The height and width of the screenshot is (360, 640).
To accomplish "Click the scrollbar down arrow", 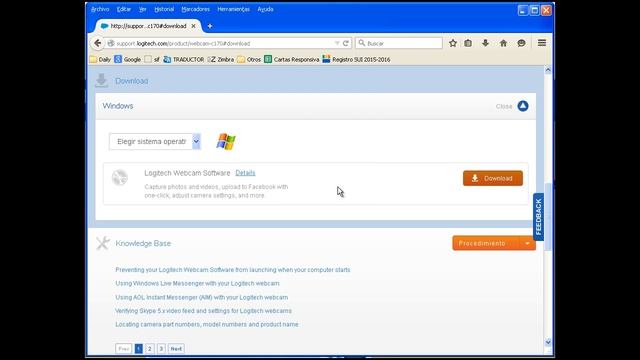I will point(548,342).
